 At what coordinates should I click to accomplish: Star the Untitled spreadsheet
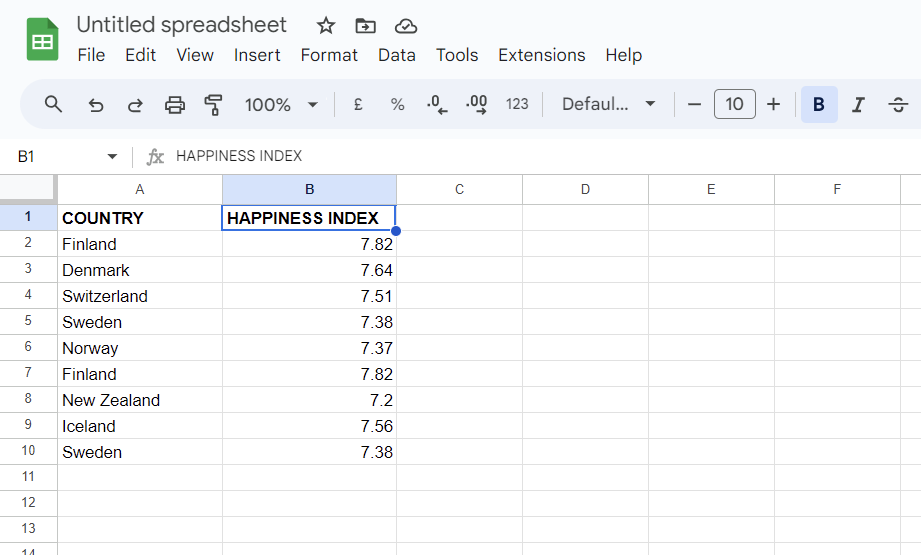326,26
